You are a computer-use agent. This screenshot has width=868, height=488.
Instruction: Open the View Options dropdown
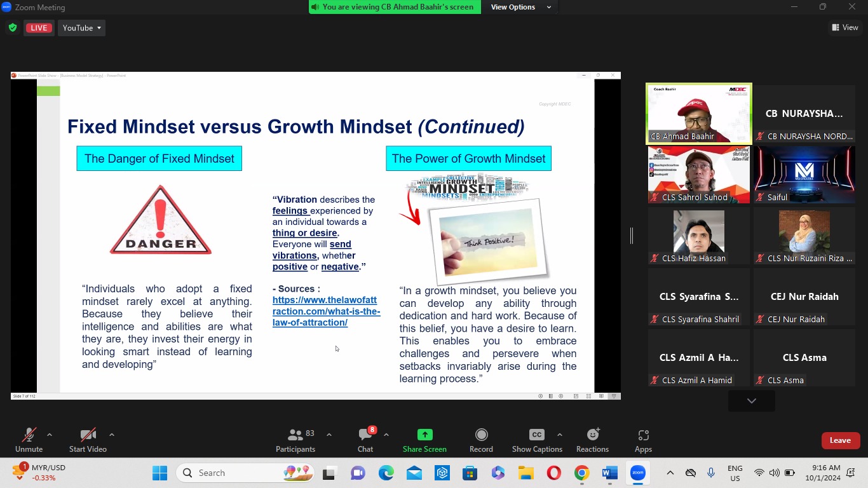click(520, 7)
